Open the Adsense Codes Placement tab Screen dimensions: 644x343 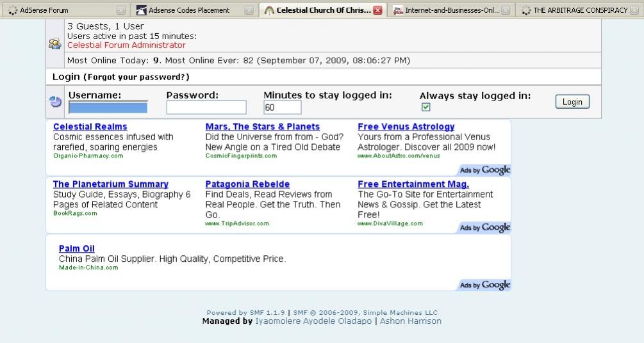194,10
